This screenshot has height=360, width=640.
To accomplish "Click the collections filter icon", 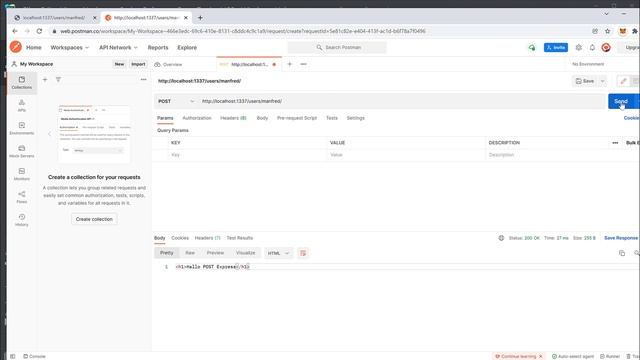I will pyautogui.click(x=58, y=80).
